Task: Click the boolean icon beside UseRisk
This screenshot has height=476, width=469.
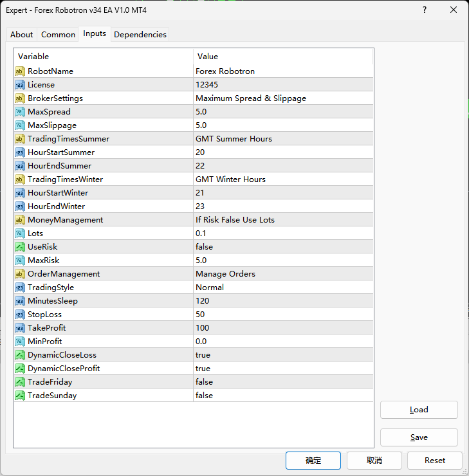Action: tap(20, 247)
